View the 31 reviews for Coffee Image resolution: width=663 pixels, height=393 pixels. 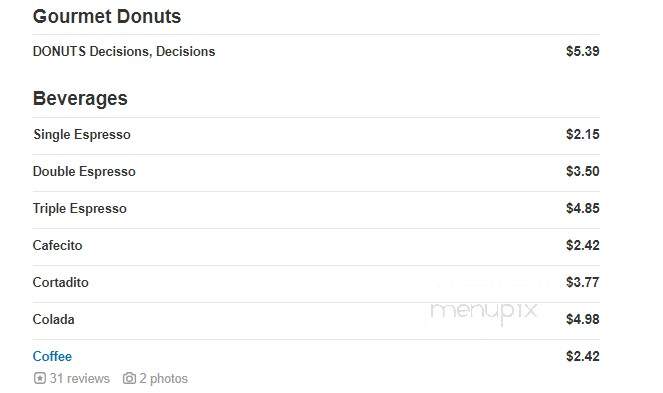point(79,378)
